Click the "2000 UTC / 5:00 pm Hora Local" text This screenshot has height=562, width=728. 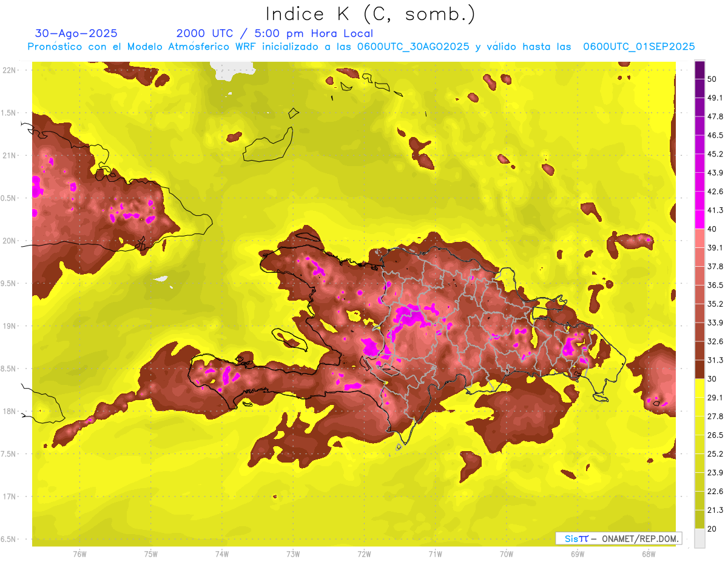tap(274, 33)
